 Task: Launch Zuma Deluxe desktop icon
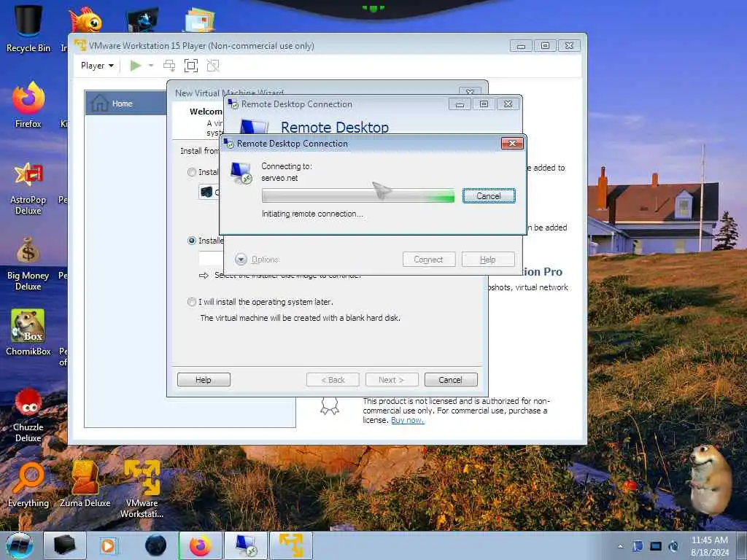click(x=85, y=485)
